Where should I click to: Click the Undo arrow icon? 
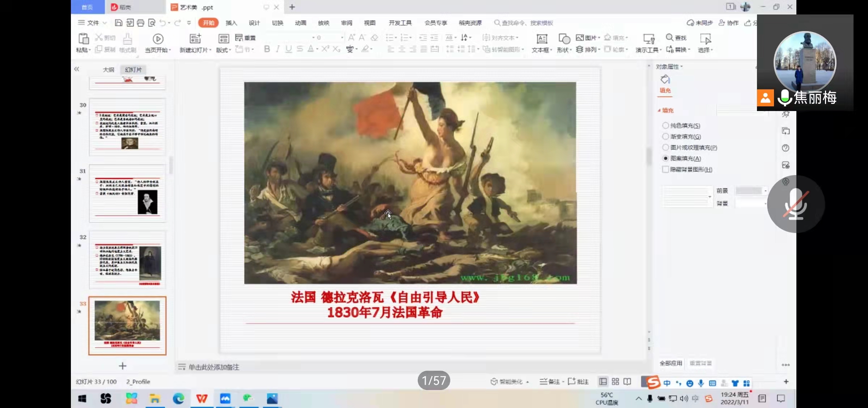[163, 23]
